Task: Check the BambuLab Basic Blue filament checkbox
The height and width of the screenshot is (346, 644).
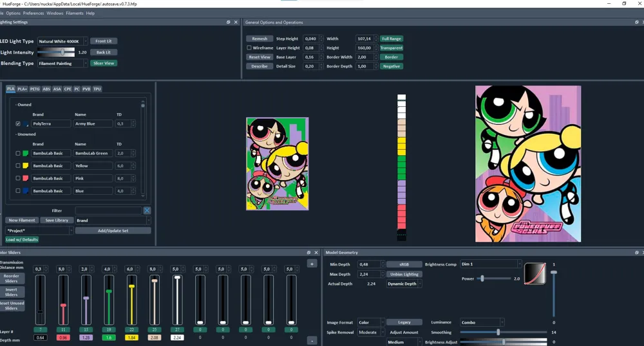Action: point(17,190)
